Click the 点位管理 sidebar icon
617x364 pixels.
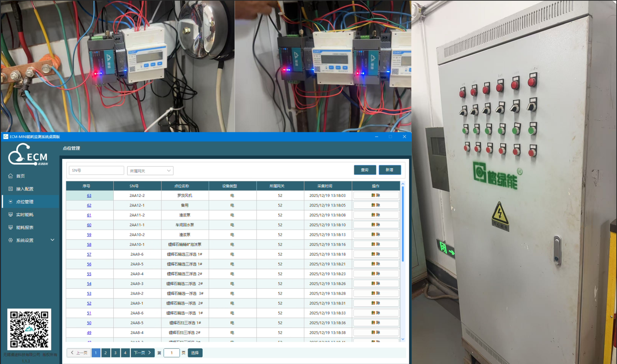(x=11, y=202)
